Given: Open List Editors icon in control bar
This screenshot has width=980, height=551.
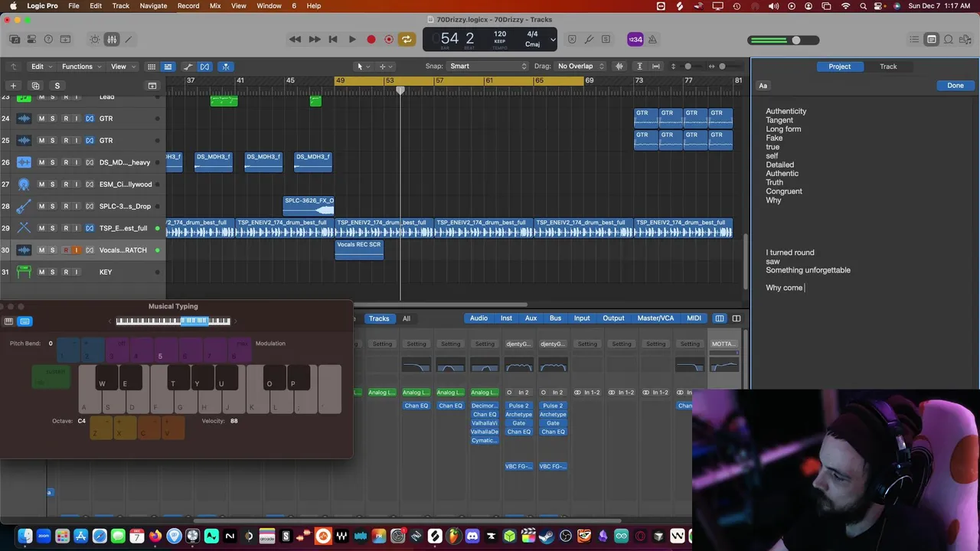Looking at the screenshot, I should [x=914, y=39].
